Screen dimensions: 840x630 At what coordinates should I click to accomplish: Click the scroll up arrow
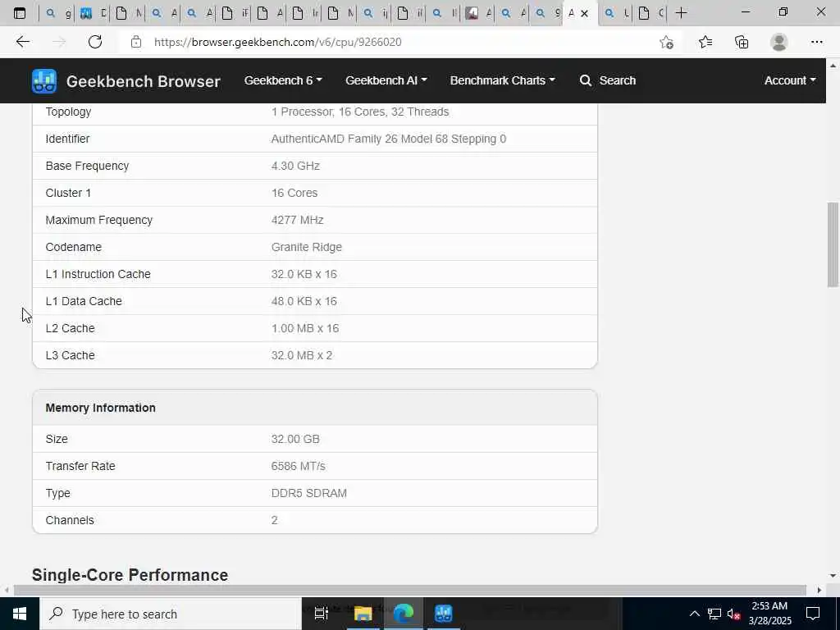point(833,66)
